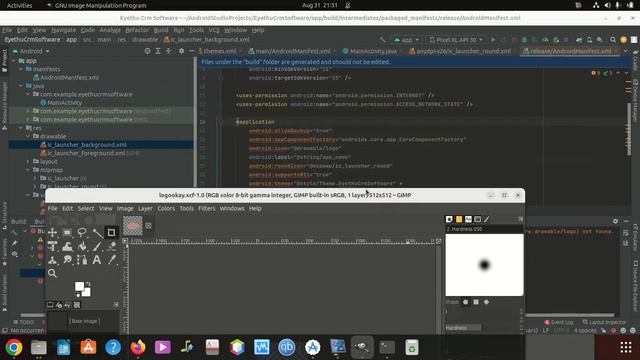Collapse the app module tree node
The image size is (640, 360).
14,61
